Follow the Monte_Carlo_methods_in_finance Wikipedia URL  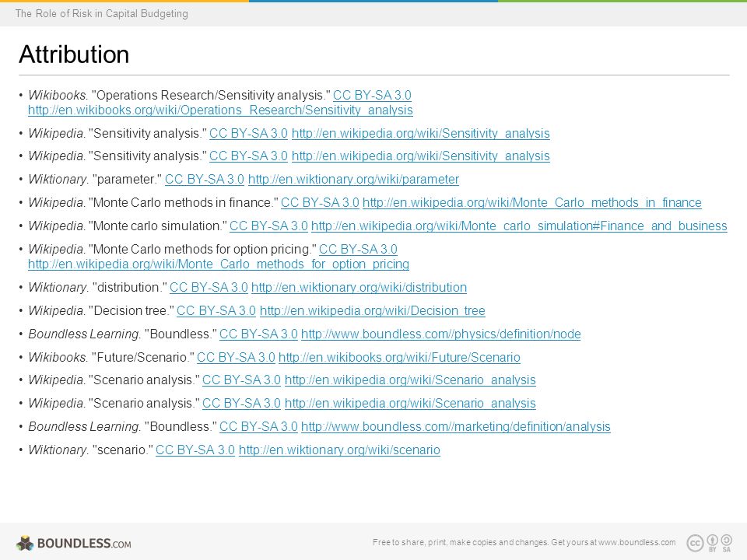click(x=532, y=203)
